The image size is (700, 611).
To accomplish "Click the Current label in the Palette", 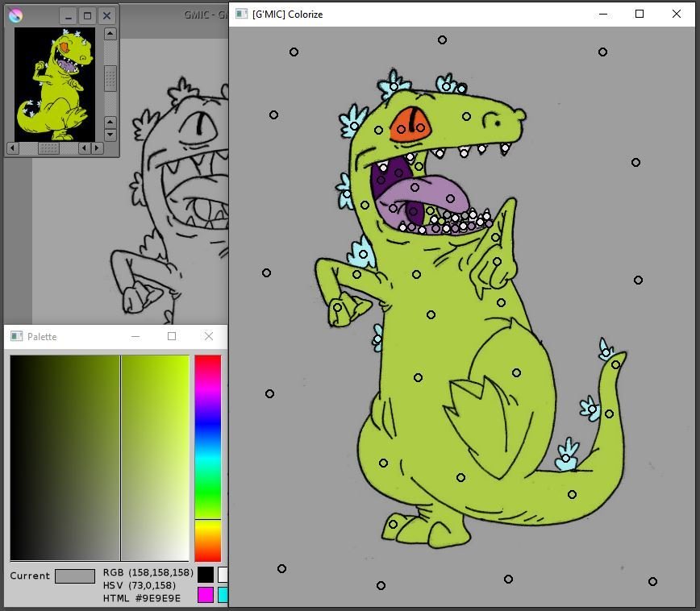I will (30, 576).
